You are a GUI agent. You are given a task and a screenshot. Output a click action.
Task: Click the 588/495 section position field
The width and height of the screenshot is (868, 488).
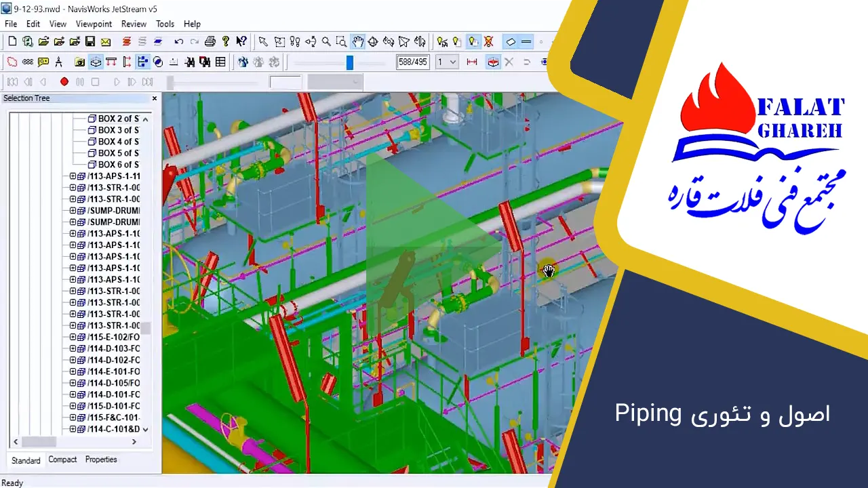pos(412,62)
